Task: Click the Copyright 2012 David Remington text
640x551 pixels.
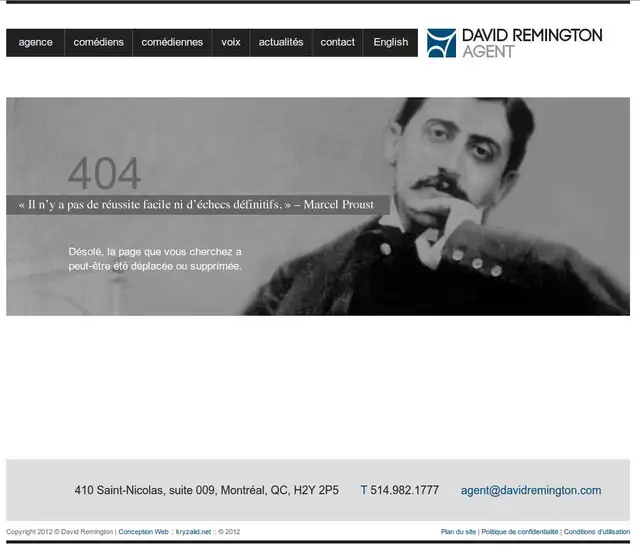Action: [60, 532]
